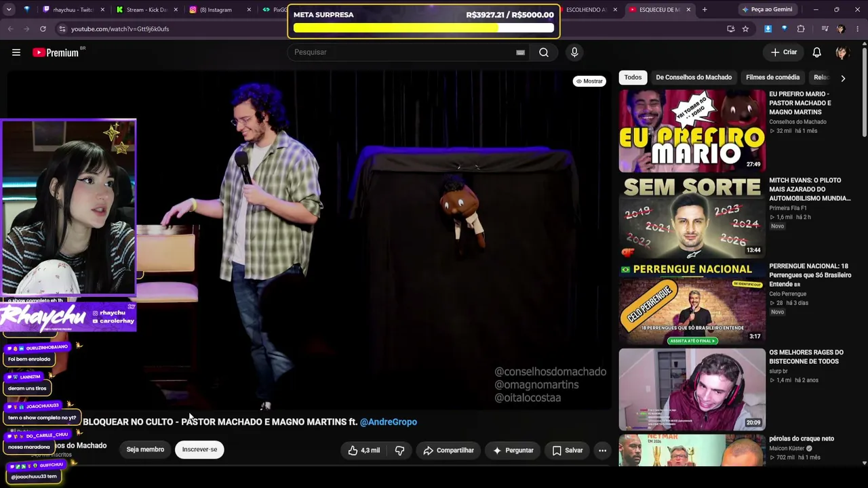
Task: Open EU PREFIRO MARIO video title text
Action: coord(800,103)
